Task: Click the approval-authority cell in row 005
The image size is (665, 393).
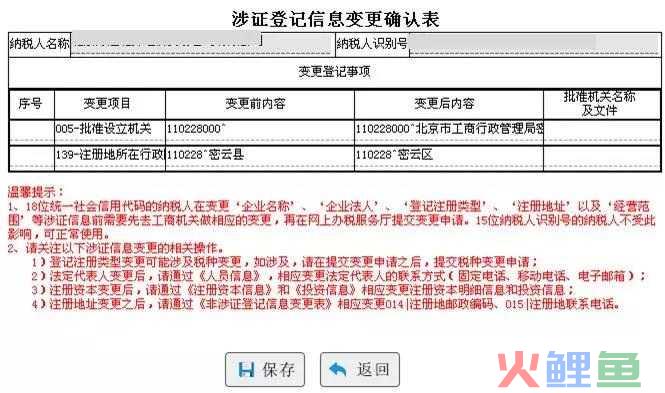Action: (601, 132)
